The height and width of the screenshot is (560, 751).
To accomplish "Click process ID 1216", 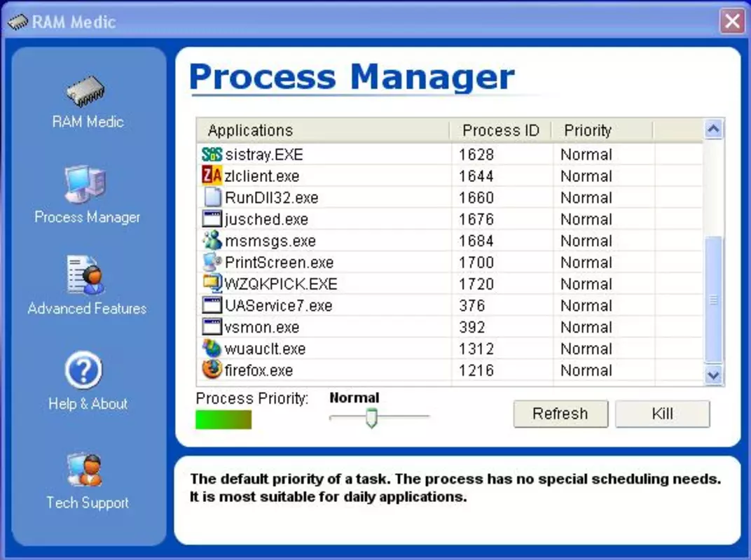I will point(476,370).
